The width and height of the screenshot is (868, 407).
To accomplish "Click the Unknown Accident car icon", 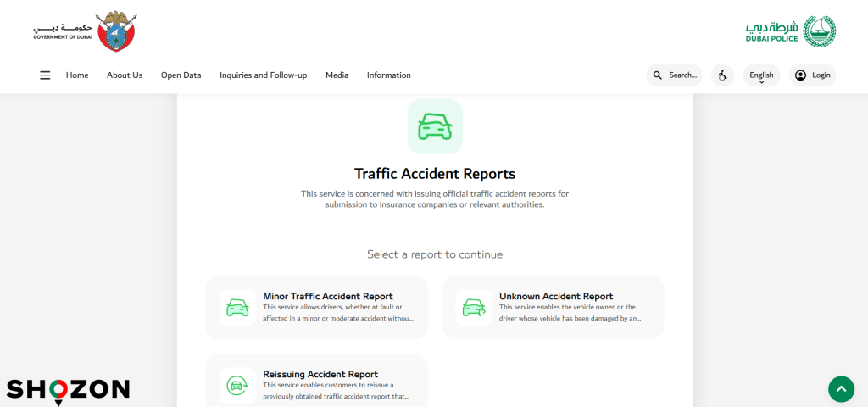I will [473, 308].
